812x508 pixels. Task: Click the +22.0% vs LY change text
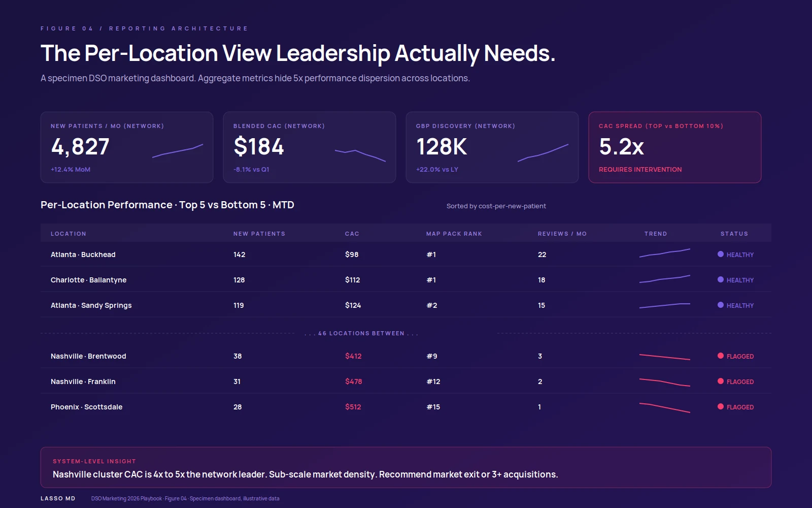pos(437,170)
